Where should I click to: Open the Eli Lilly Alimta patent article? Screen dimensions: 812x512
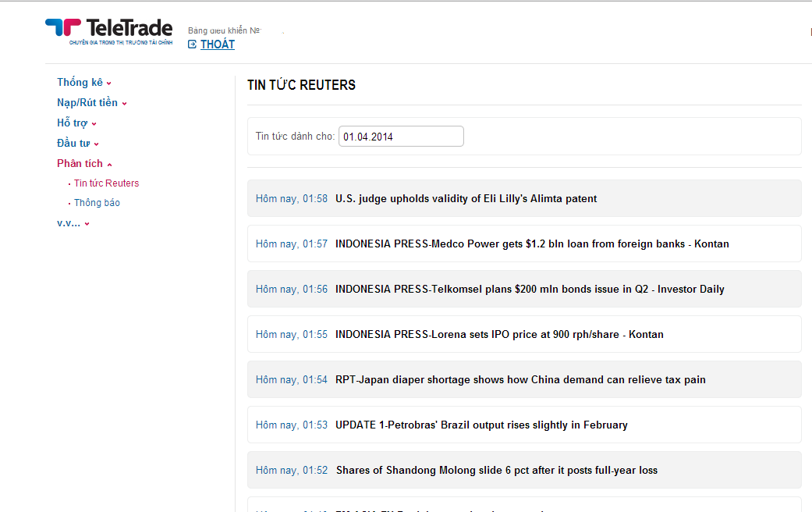[x=466, y=199]
